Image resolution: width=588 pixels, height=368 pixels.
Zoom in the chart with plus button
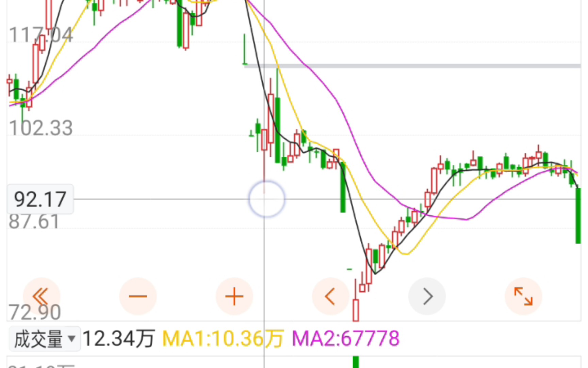click(234, 296)
